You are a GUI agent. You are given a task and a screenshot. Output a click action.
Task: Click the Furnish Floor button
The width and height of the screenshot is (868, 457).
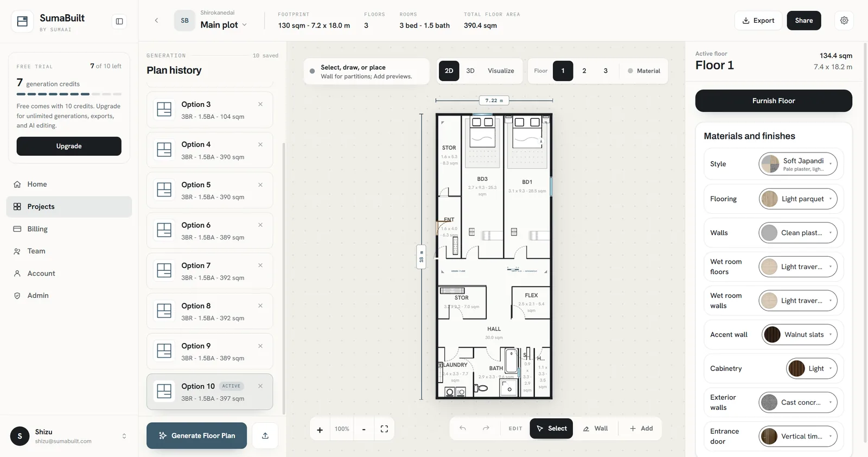[774, 101]
